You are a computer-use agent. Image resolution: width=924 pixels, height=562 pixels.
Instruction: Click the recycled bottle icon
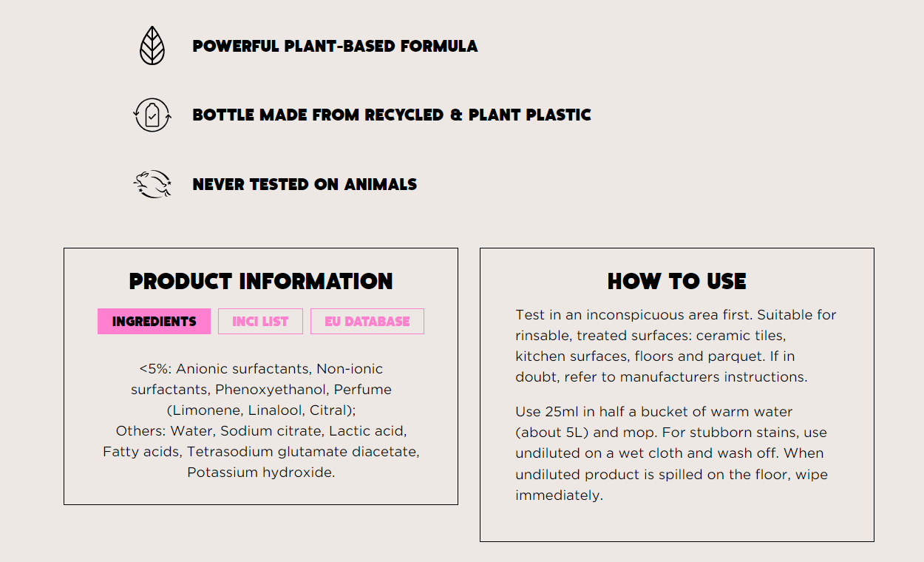pos(152,115)
